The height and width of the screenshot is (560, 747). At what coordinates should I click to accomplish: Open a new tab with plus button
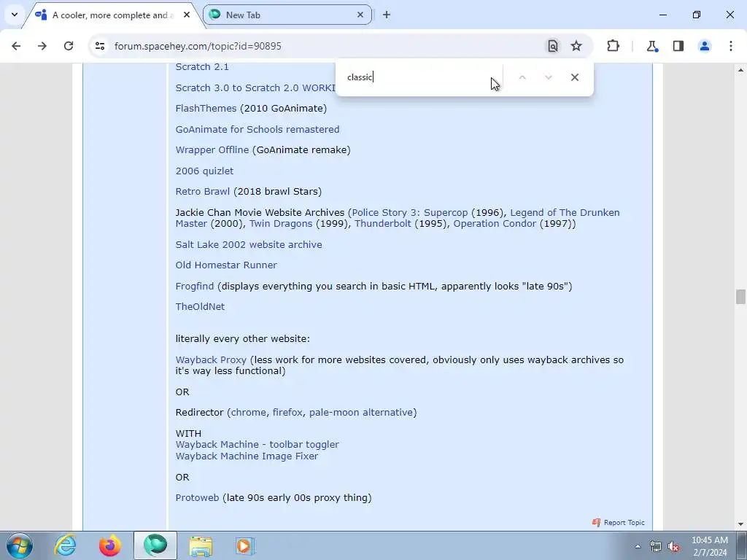click(387, 15)
